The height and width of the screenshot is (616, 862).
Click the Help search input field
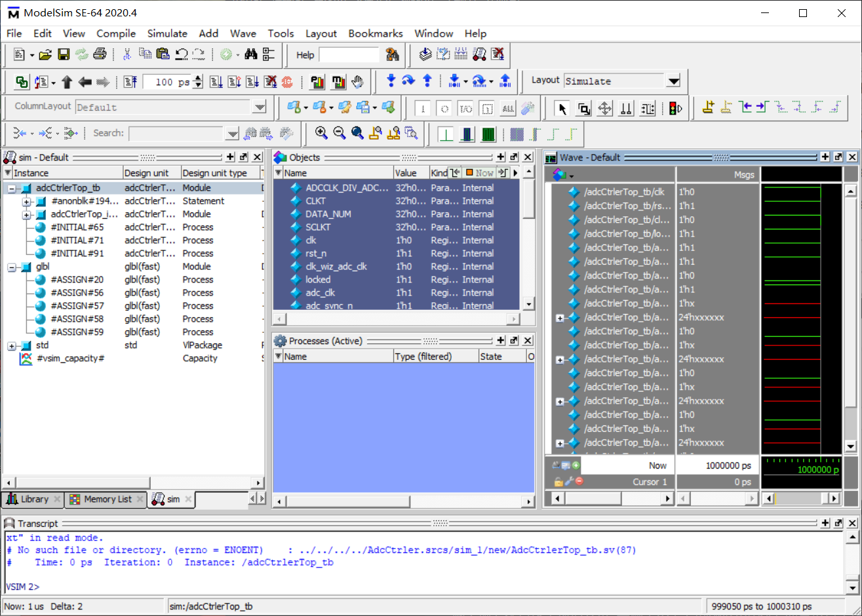pos(349,55)
